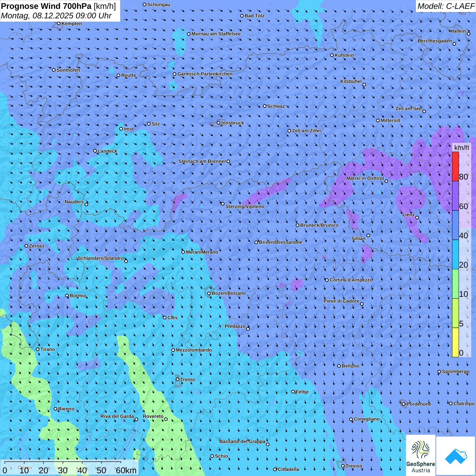Click the 'Montag, 08.12.2025 09:00 Uhr' date label
Viewport: 476px width, 476px height.
point(56,16)
